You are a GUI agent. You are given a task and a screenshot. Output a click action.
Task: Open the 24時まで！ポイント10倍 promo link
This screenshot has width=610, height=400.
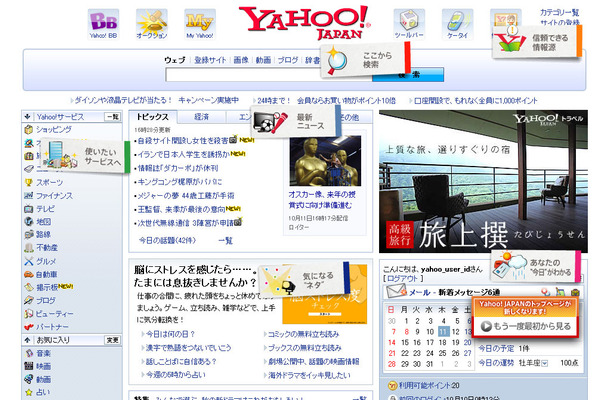click(x=326, y=100)
